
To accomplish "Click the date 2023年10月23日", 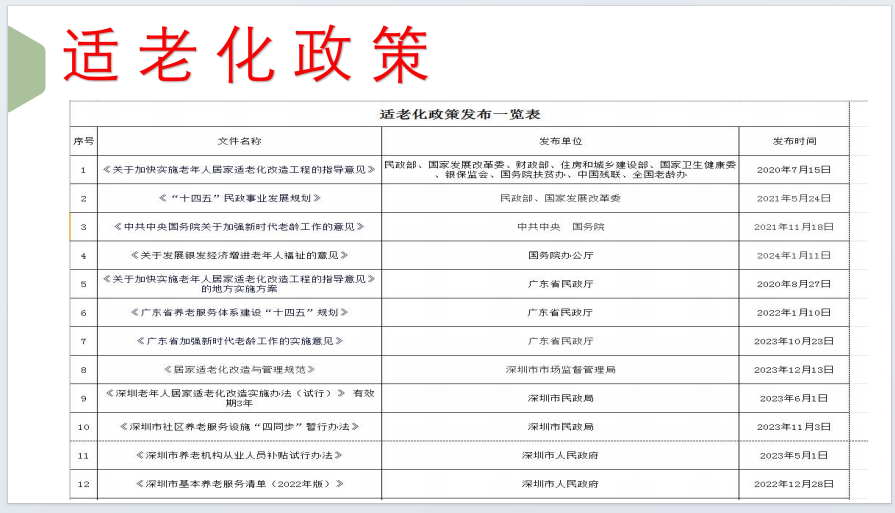I will (x=794, y=341).
